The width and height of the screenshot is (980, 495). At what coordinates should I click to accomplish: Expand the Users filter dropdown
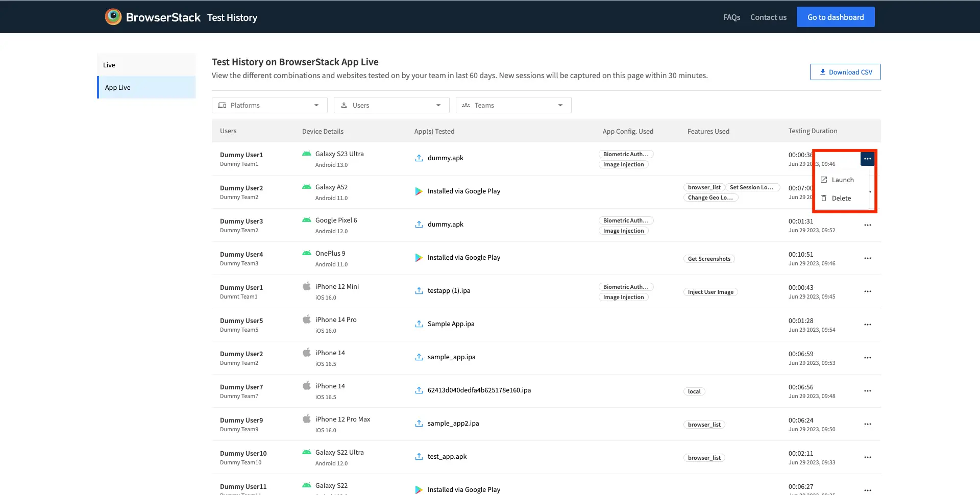(391, 105)
